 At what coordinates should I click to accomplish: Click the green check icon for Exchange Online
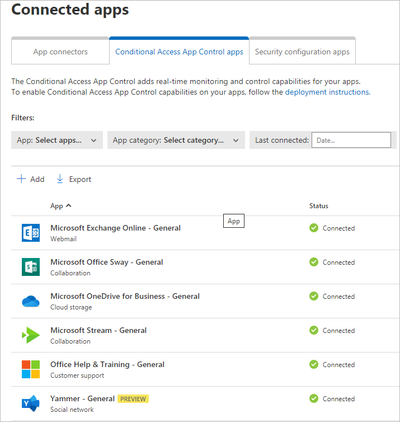314,228
